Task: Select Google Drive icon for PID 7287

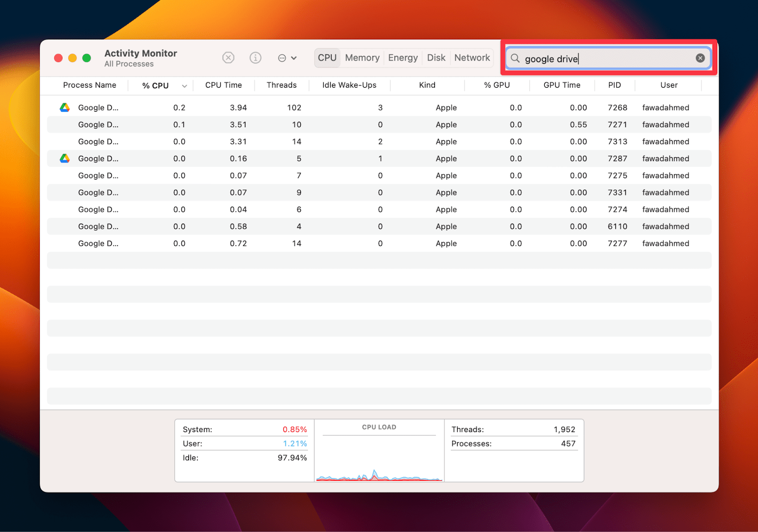Action: pyautogui.click(x=65, y=159)
